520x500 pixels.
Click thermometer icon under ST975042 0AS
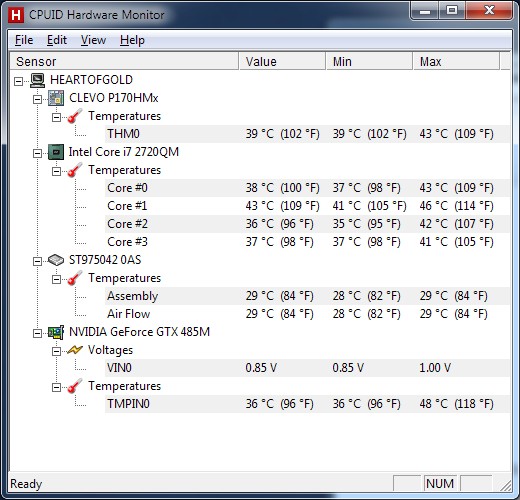[x=74, y=278]
